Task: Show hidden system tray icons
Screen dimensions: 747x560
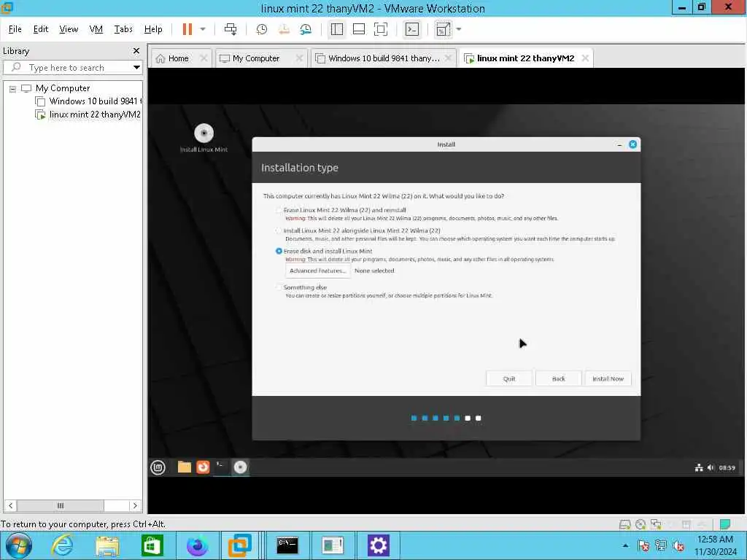Action: pyautogui.click(x=625, y=545)
